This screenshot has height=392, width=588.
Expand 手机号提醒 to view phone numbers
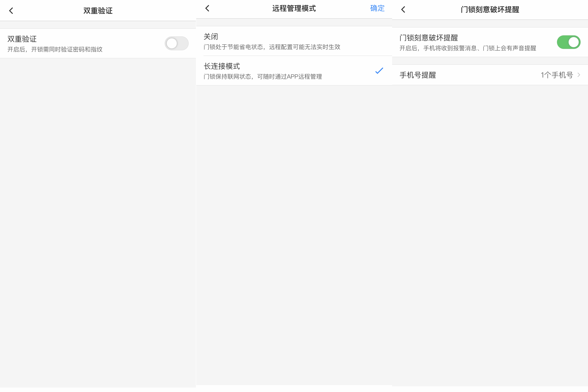(490, 75)
